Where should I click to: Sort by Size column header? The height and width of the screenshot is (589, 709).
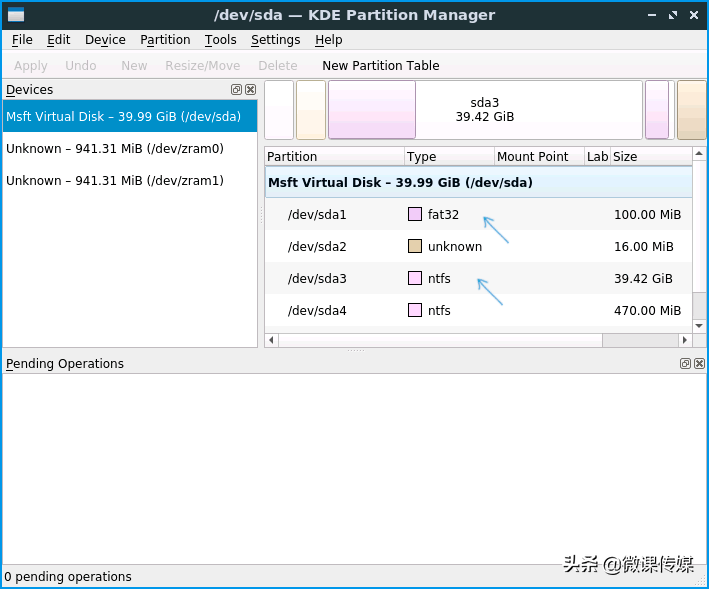651,156
